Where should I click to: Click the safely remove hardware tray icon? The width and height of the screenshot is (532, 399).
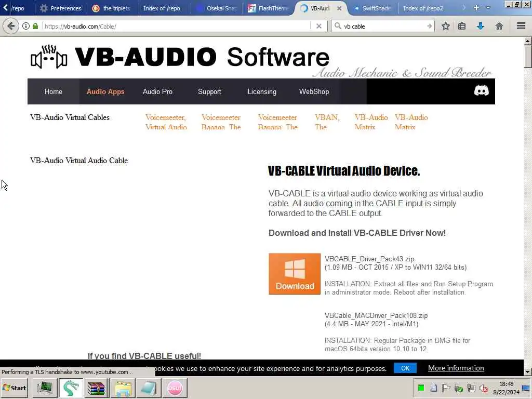[458, 388]
